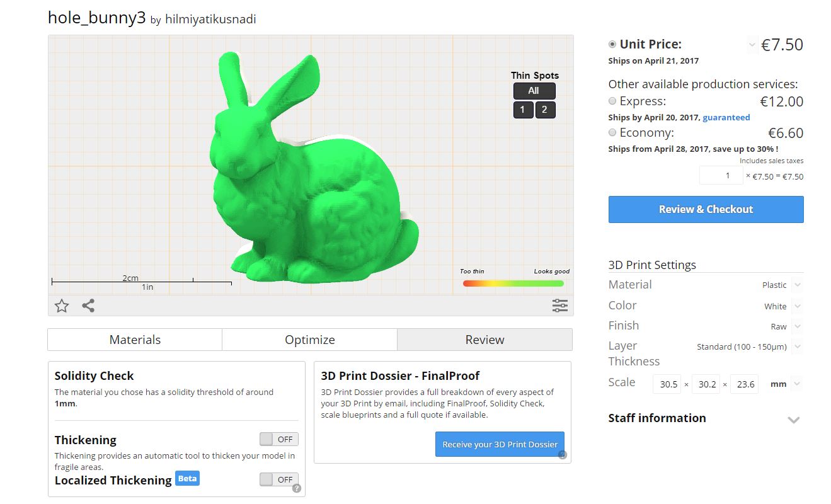This screenshot has width=831, height=504.
Task: Open the Layer Thickness Standard dropdown
Action: pyautogui.click(x=798, y=346)
